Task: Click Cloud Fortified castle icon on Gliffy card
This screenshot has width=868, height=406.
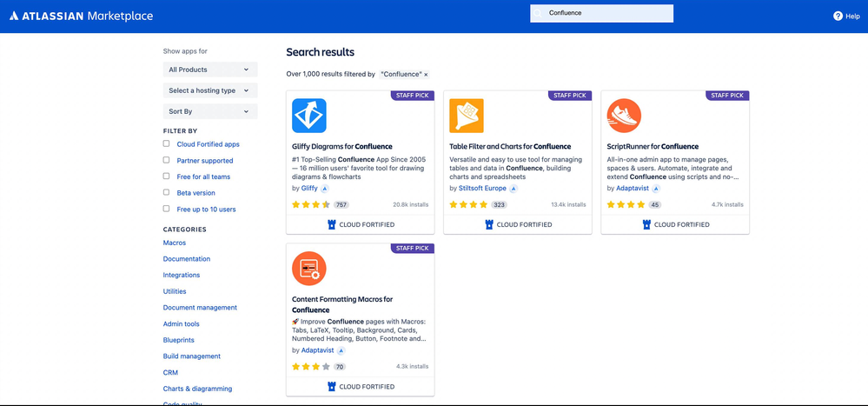Action: coord(332,224)
